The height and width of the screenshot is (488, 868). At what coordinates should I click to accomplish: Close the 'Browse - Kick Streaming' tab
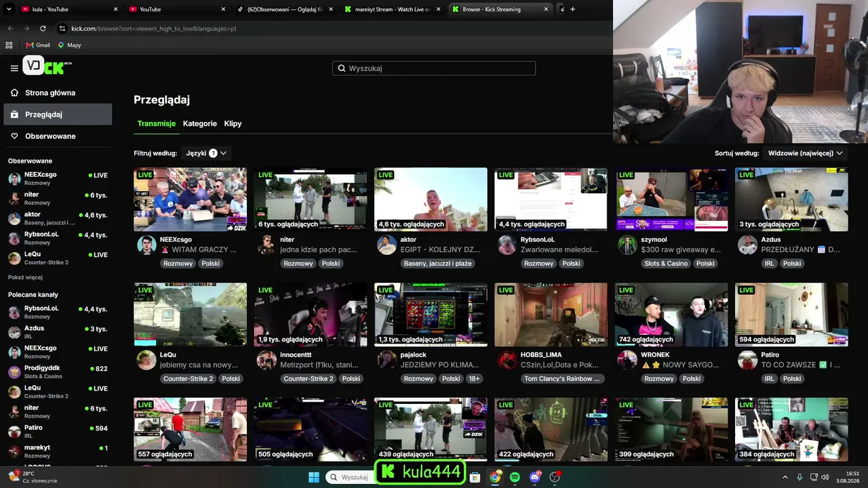[547, 9]
